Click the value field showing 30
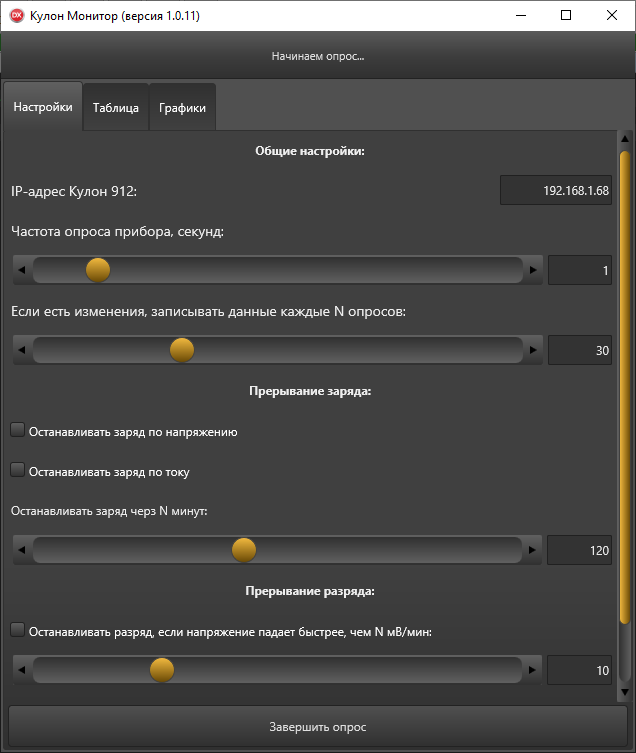This screenshot has width=636, height=753. (580, 350)
